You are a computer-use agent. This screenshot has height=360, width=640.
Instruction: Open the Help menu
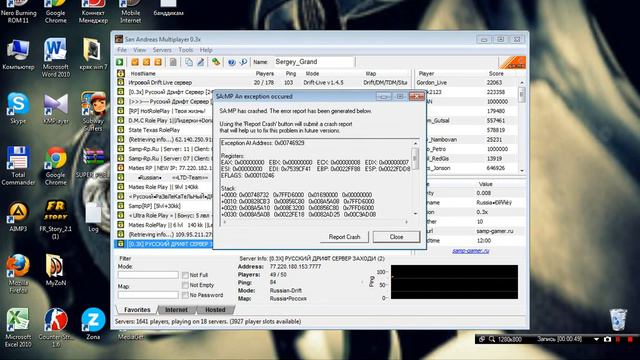206,50
